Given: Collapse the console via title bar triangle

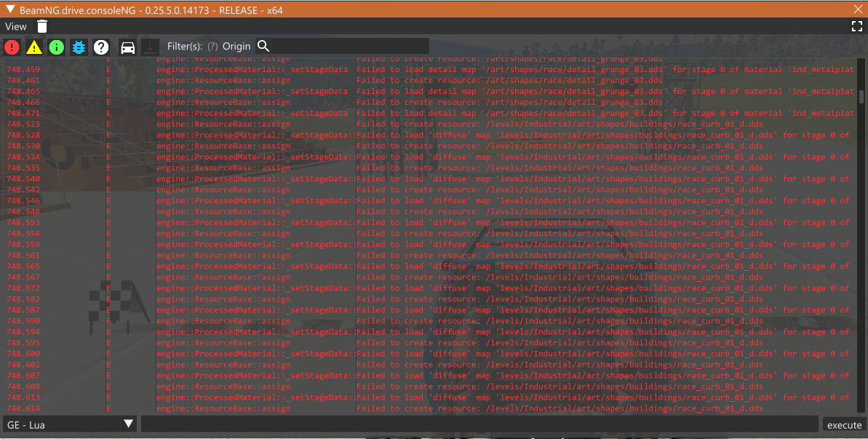Looking at the screenshot, I should pos(10,9).
